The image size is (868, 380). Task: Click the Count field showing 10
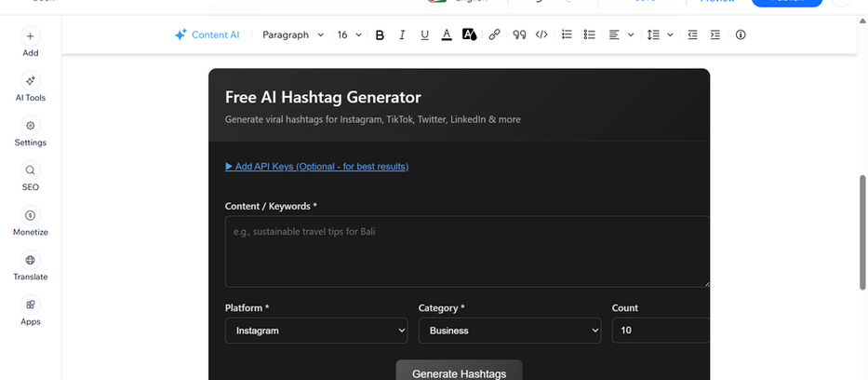pyautogui.click(x=661, y=331)
